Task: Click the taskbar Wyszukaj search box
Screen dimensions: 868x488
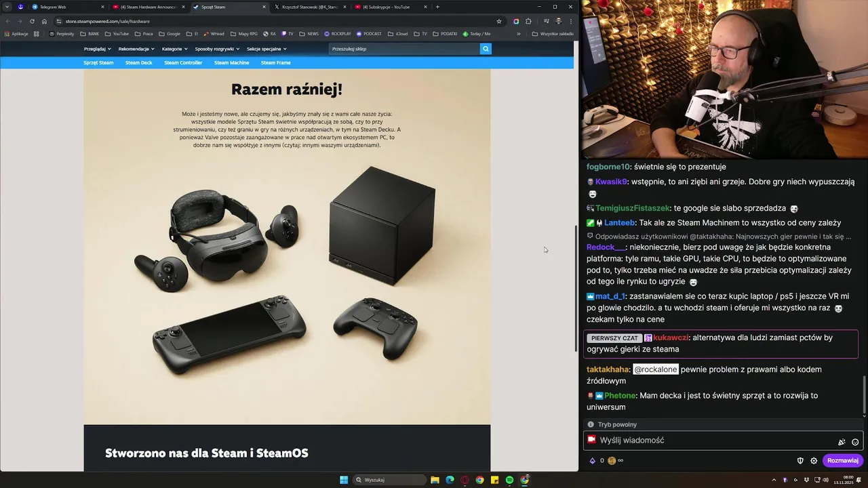Action: [x=389, y=480]
